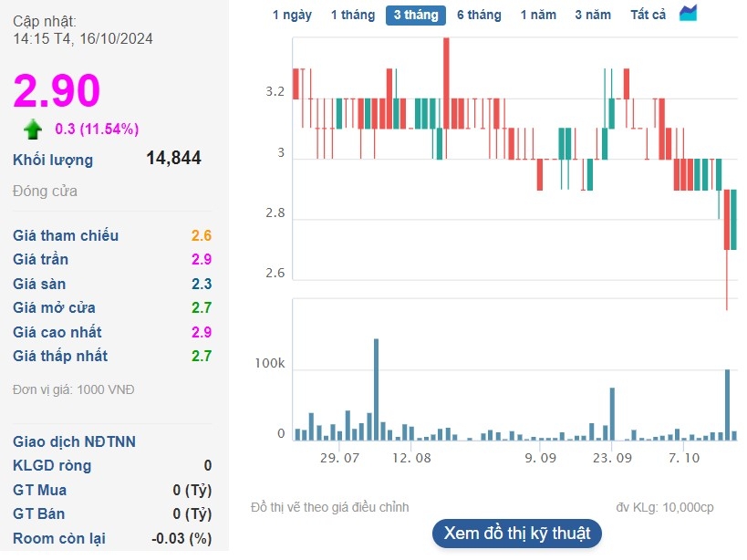Click the room remaining value -0.03 (%)
This screenshot has height=560, width=747.
coord(182,539)
